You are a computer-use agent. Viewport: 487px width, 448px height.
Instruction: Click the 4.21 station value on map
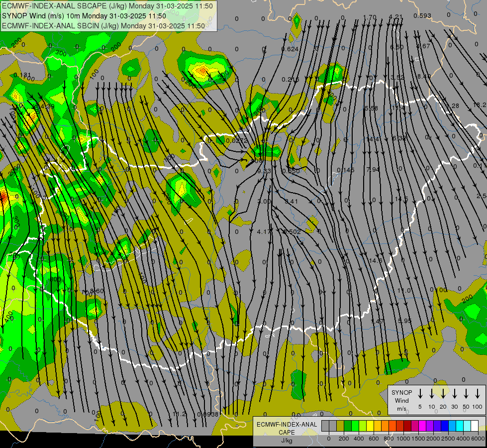395,17
